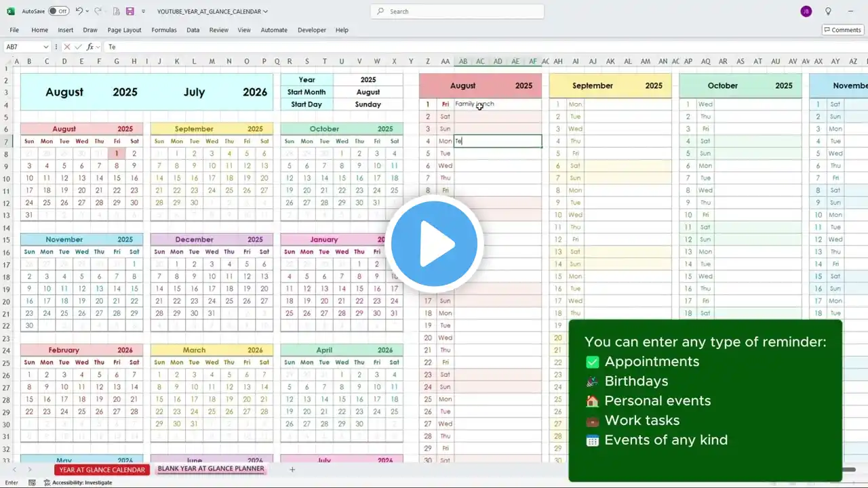Screen dimensions: 868x488
Task: Click the JB account avatar
Action: (806, 12)
